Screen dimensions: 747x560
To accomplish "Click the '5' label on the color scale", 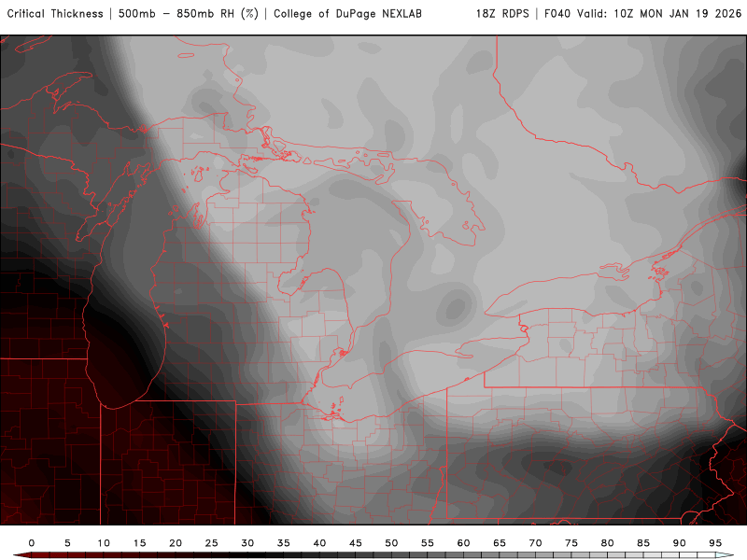I will tap(67, 543).
